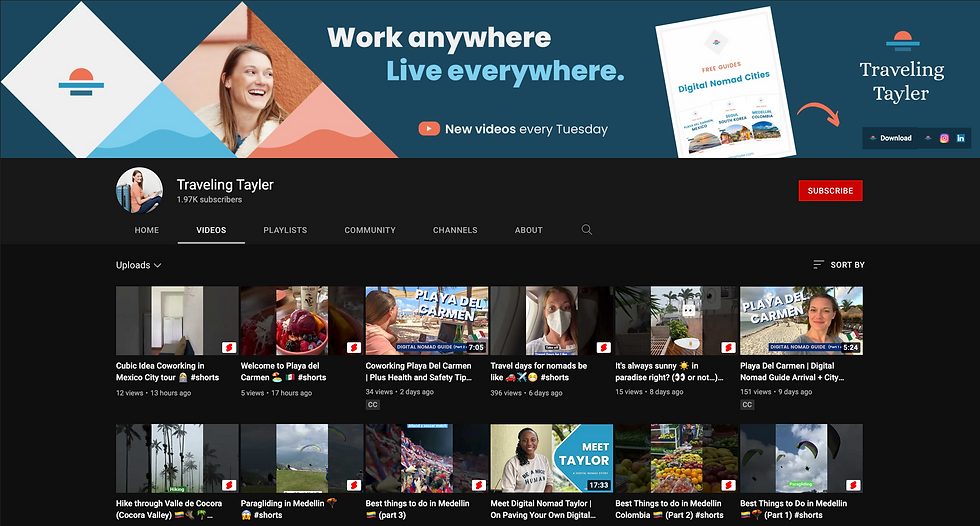Play the masked traveler Travel days thumbnail
The width and height of the screenshot is (980, 526).
(x=552, y=320)
